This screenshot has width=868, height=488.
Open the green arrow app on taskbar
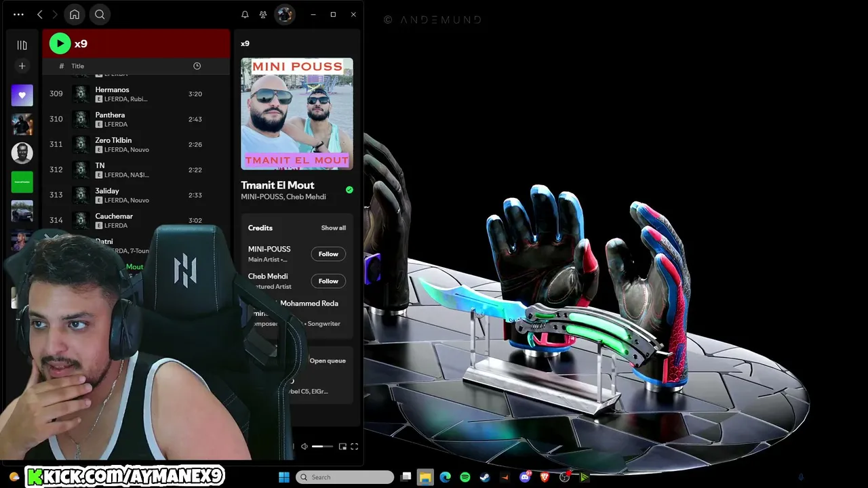tap(584, 477)
